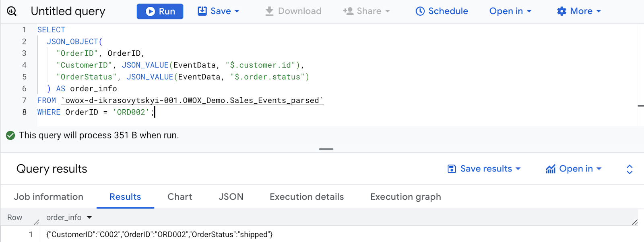Screen dimensions: 644x242
Task: Open the More settings menu
Action: coord(579,11)
